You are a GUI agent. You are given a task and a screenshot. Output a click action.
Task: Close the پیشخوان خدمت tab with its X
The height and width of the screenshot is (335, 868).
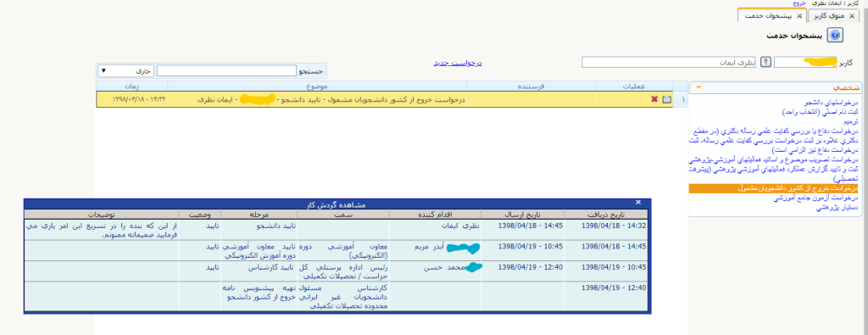click(798, 16)
